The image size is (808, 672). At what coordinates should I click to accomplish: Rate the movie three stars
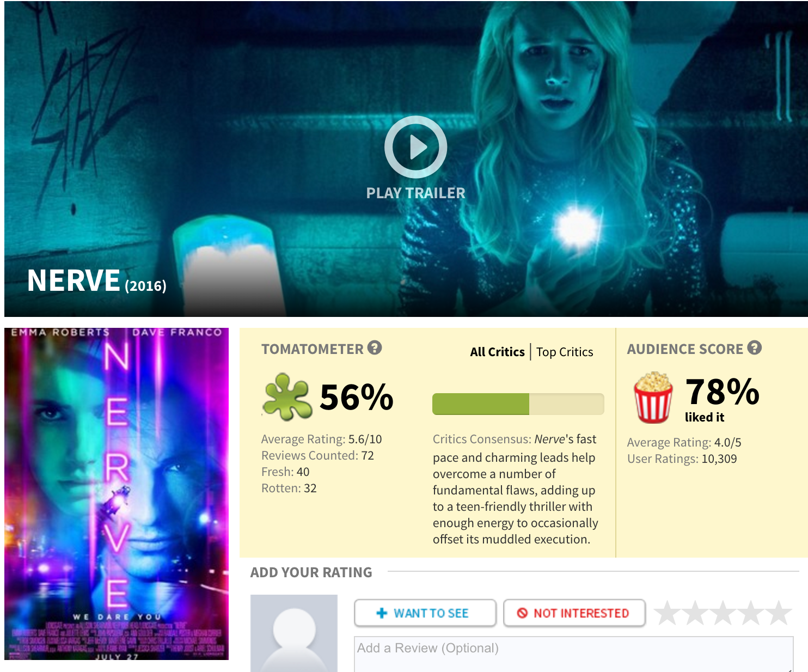point(723,613)
